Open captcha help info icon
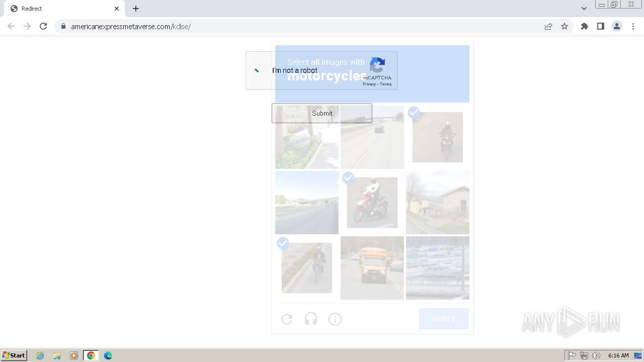 335,319
